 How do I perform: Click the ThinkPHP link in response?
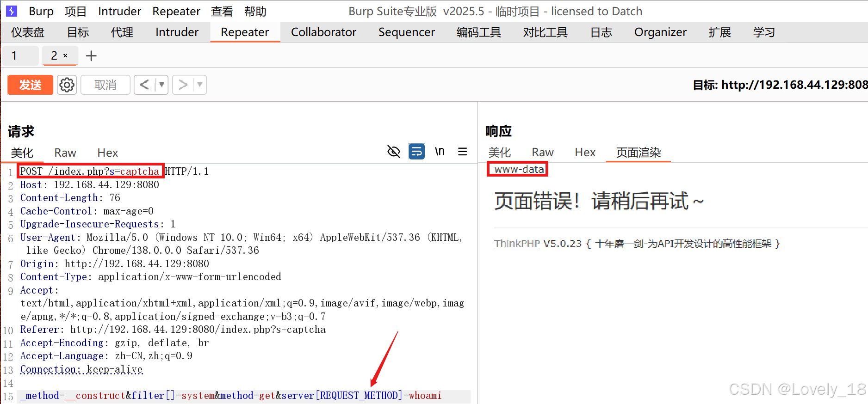[517, 244]
